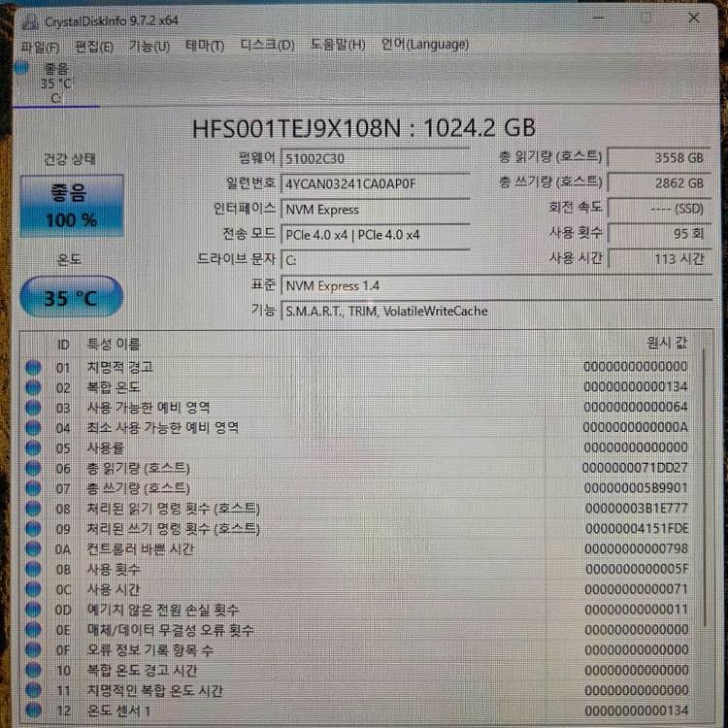The width and height of the screenshot is (728, 728).
Task: Click raw value 0000000000798
Action: pos(636,548)
